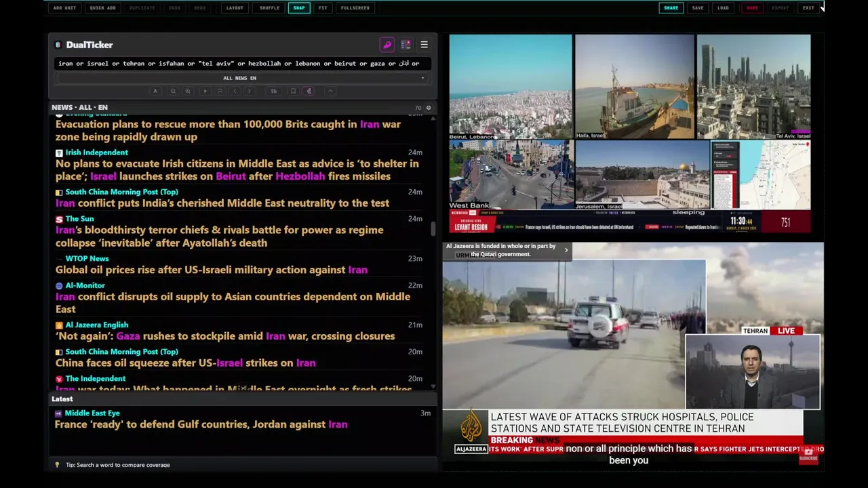Open the 'Evacuation plans to rescue' headline
The image size is (868, 488).
tap(228, 130)
